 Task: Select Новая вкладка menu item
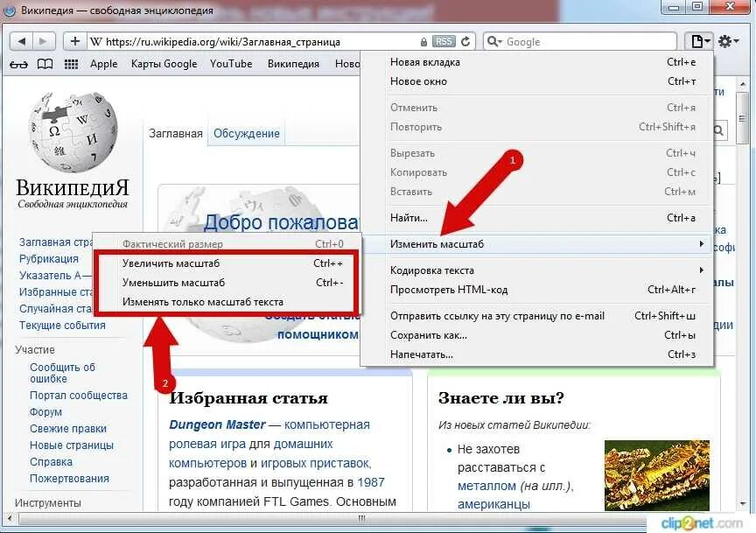point(537,62)
